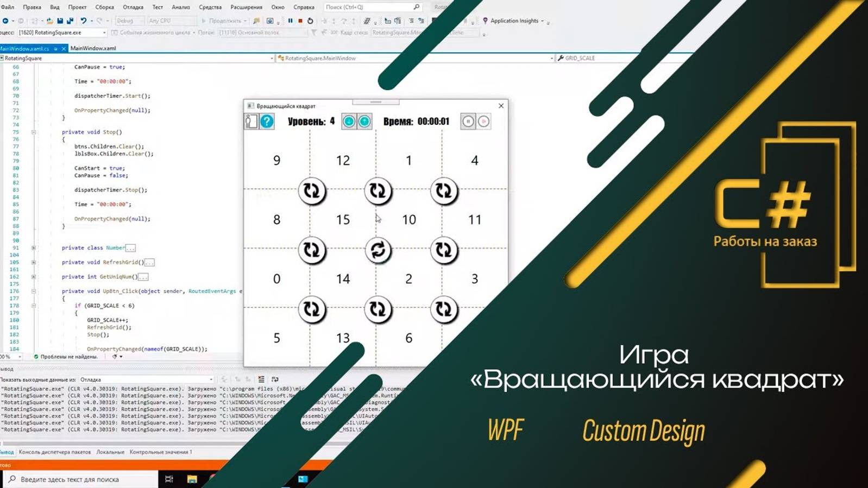Rotate the square between tiles 1, 4, 10, 11
The height and width of the screenshot is (488, 868).
(444, 191)
